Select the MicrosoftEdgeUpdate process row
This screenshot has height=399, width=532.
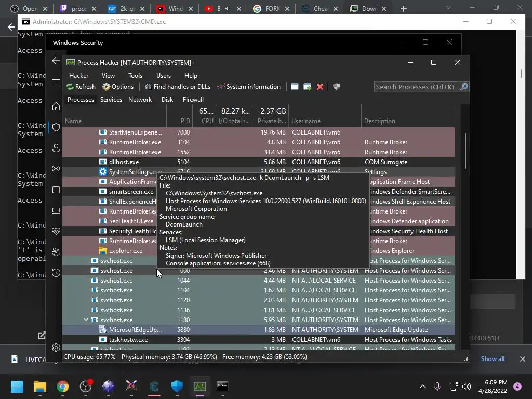click(x=259, y=330)
